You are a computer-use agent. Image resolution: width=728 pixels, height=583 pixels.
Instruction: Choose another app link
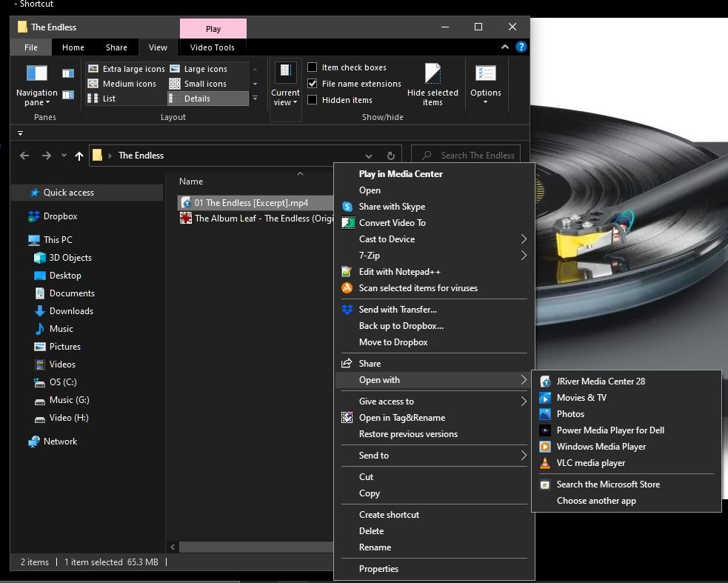[x=596, y=501]
